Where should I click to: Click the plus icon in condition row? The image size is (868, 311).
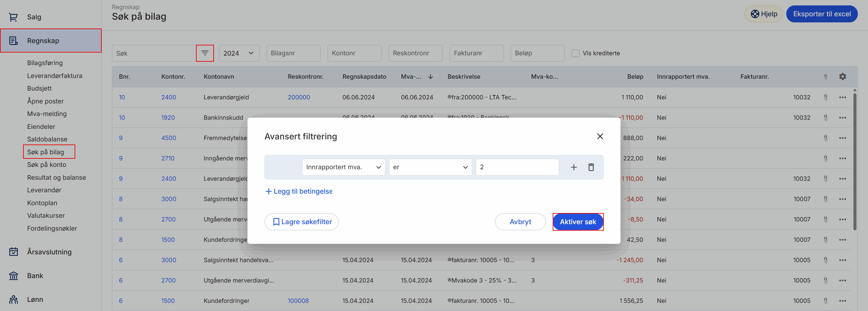(x=574, y=167)
